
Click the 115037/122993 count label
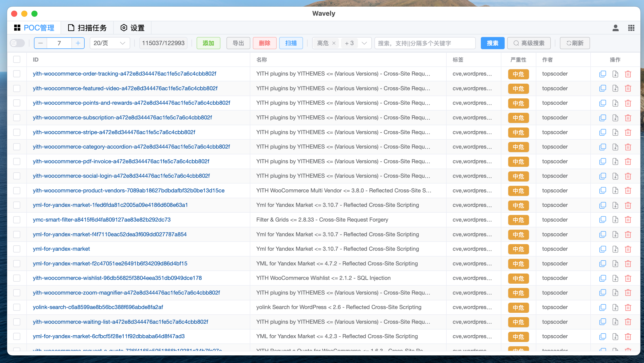click(x=163, y=43)
